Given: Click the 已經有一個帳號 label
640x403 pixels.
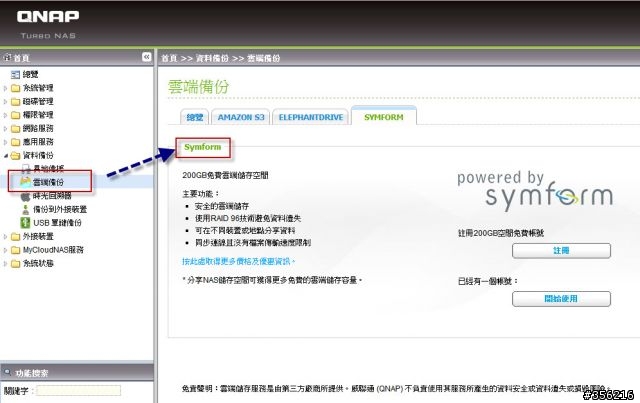Looking at the screenshot, I should pos(488,281).
